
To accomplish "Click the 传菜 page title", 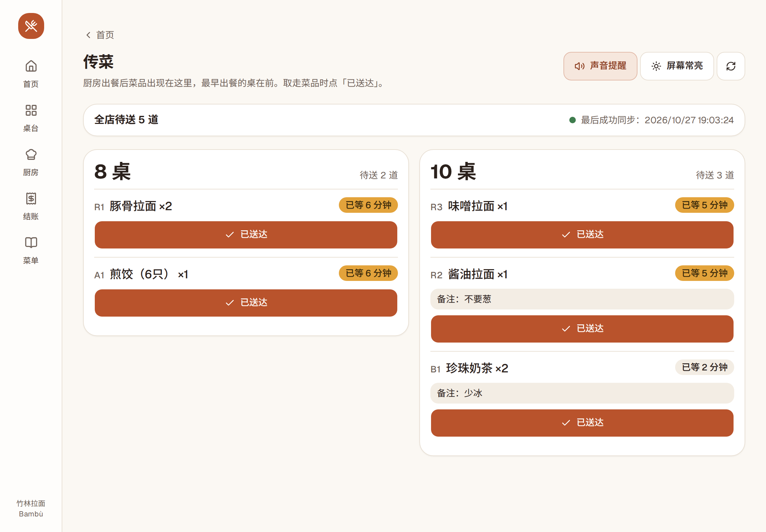I will (x=98, y=62).
